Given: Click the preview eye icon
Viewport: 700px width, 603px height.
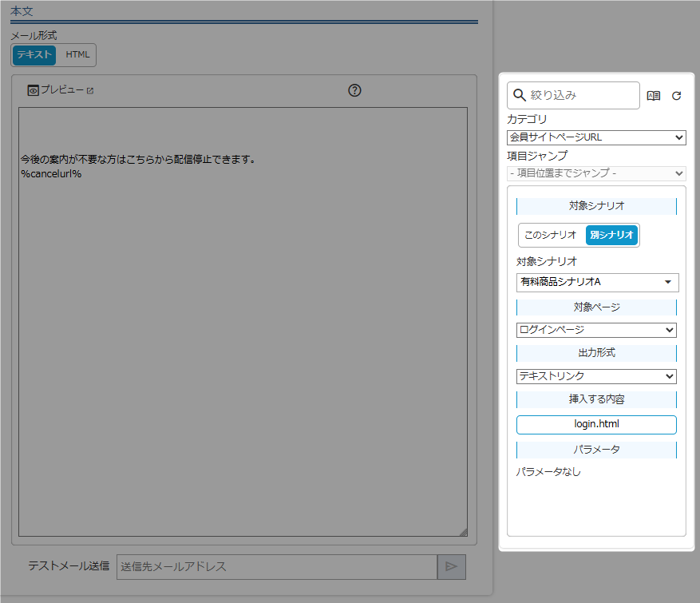Looking at the screenshot, I should coord(32,89).
